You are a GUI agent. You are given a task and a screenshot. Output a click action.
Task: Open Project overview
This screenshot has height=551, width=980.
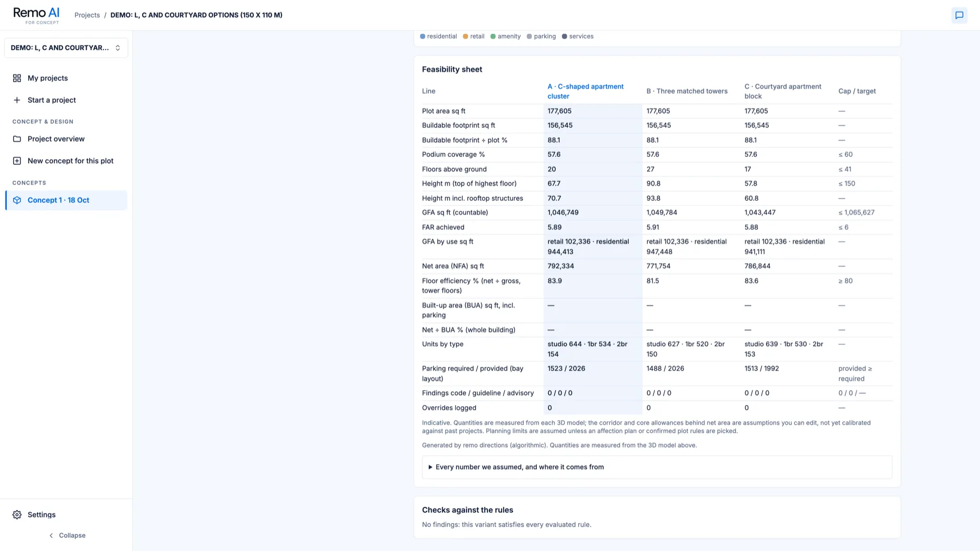pos(66,139)
